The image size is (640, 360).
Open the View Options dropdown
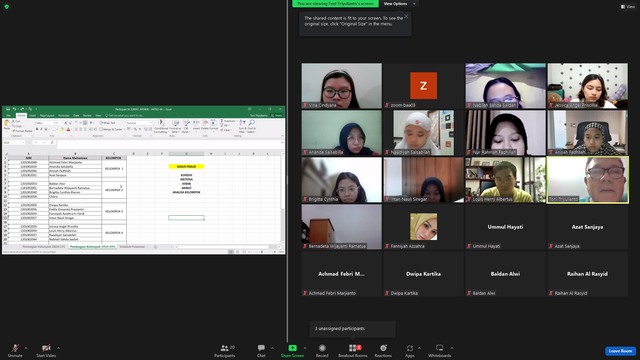pyautogui.click(x=400, y=4)
